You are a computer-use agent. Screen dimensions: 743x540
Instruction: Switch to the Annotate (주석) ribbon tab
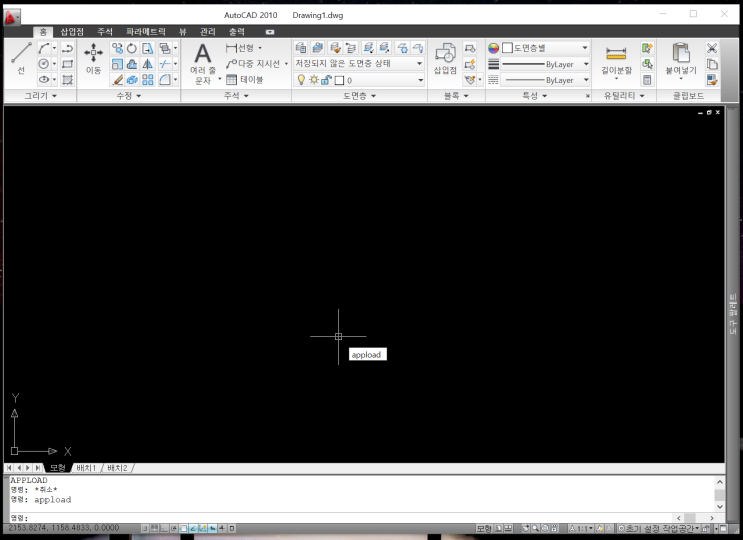[x=105, y=32]
